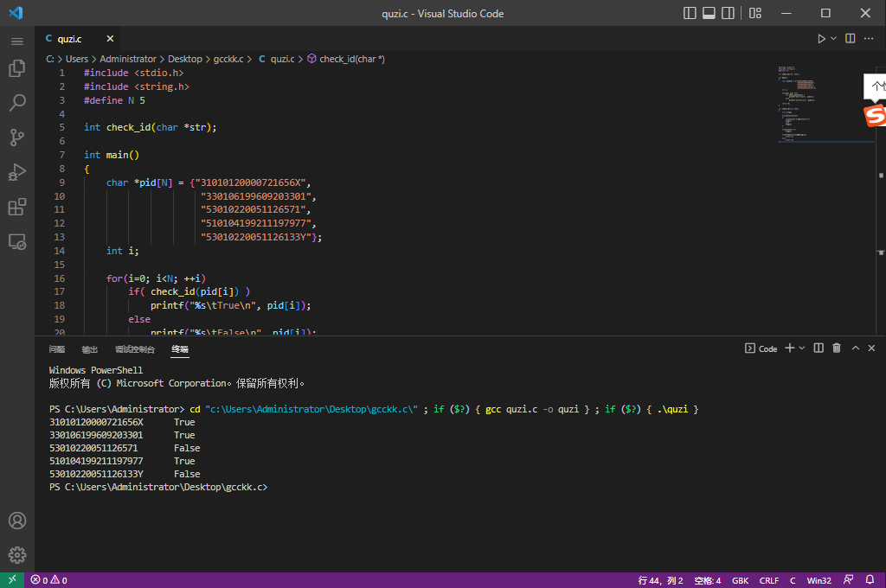Open the Run and Debug view
Viewport: 886px width, 588px height.
click(17, 172)
